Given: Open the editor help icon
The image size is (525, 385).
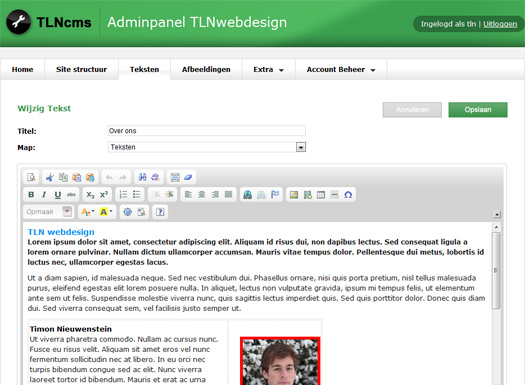Looking at the screenshot, I should click(160, 212).
